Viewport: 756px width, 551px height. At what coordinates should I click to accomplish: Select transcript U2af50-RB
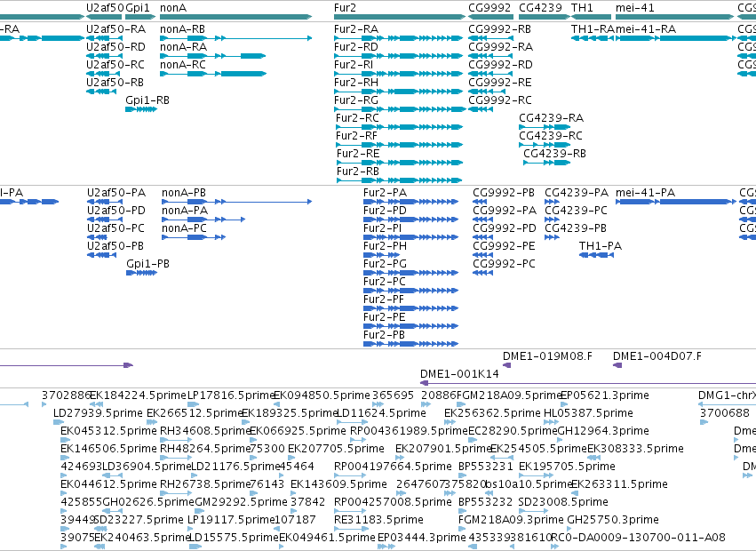pyautogui.click(x=101, y=92)
